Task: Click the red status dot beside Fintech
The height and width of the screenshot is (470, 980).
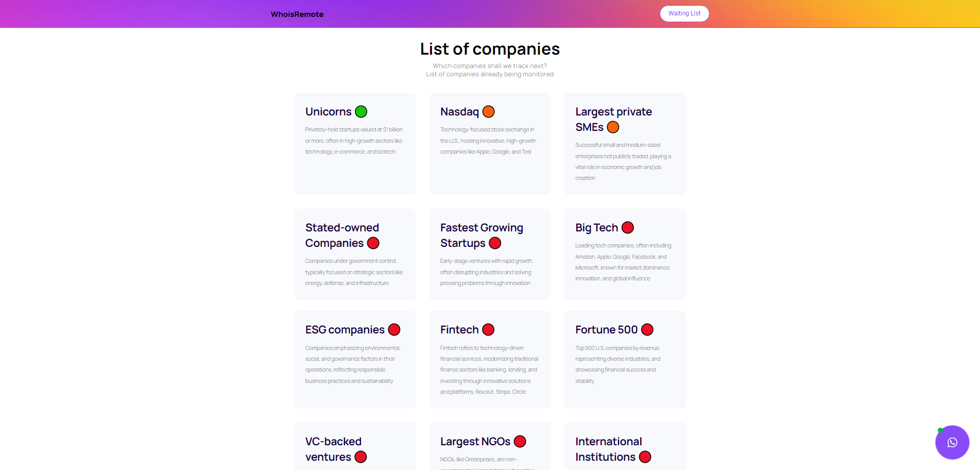Action: pyautogui.click(x=488, y=330)
